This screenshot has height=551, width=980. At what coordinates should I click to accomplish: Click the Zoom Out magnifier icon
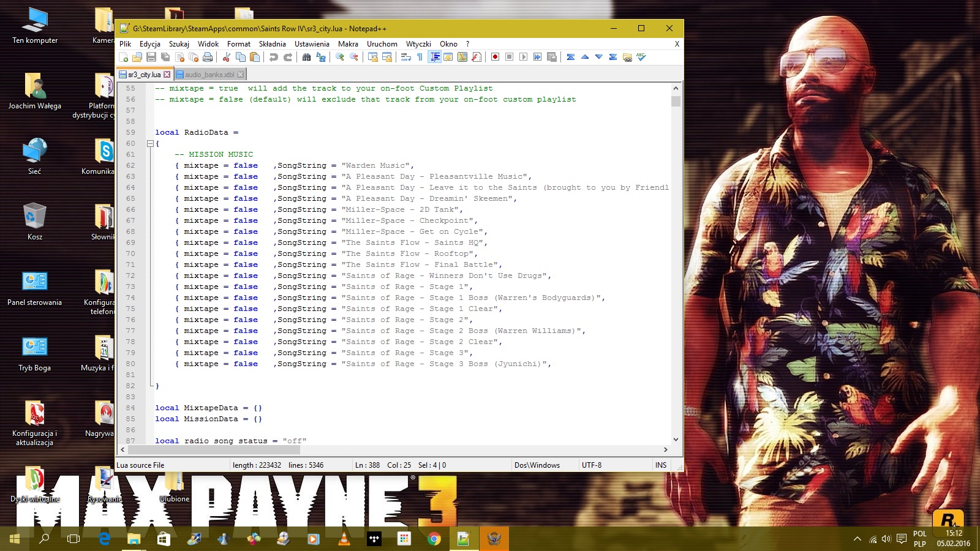point(353,57)
